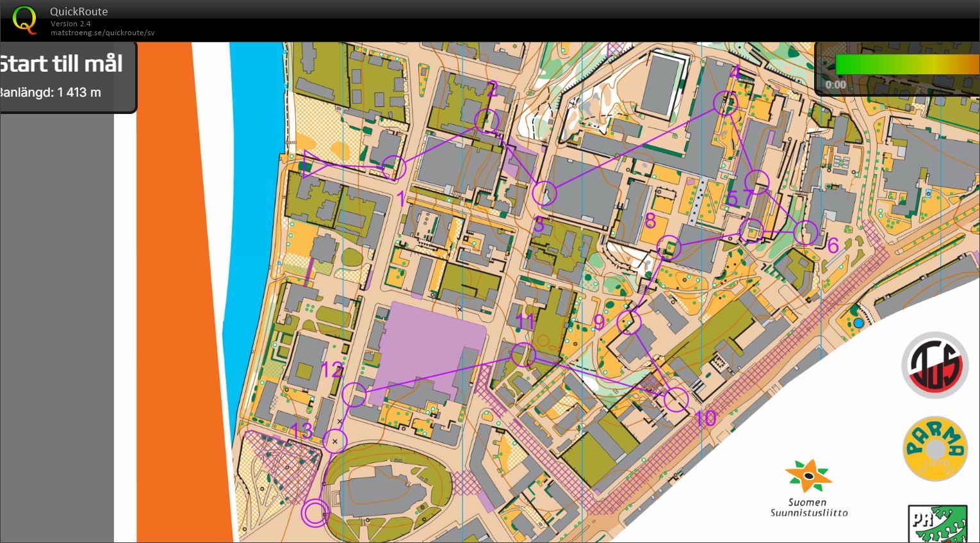Select control circle 5 on the map
The image size is (980, 543).
[758, 182]
